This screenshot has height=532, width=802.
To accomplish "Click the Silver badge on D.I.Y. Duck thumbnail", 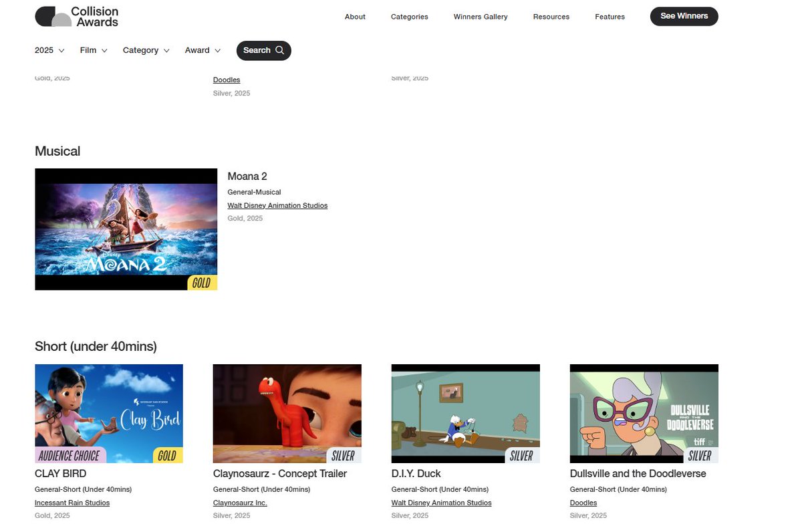I will coord(522,455).
